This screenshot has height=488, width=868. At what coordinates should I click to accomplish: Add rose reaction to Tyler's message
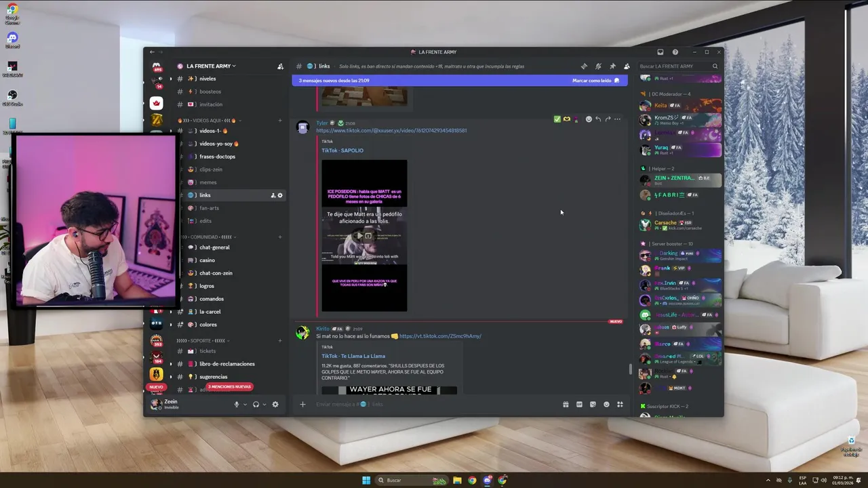coord(576,119)
